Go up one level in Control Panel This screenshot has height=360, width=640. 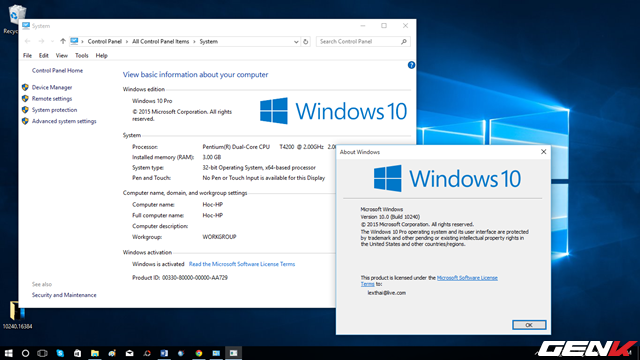coord(62,41)
